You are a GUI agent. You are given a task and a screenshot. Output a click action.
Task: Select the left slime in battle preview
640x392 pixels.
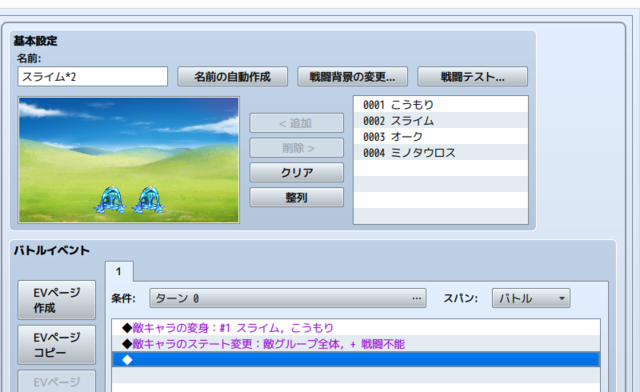coord(111,200)
